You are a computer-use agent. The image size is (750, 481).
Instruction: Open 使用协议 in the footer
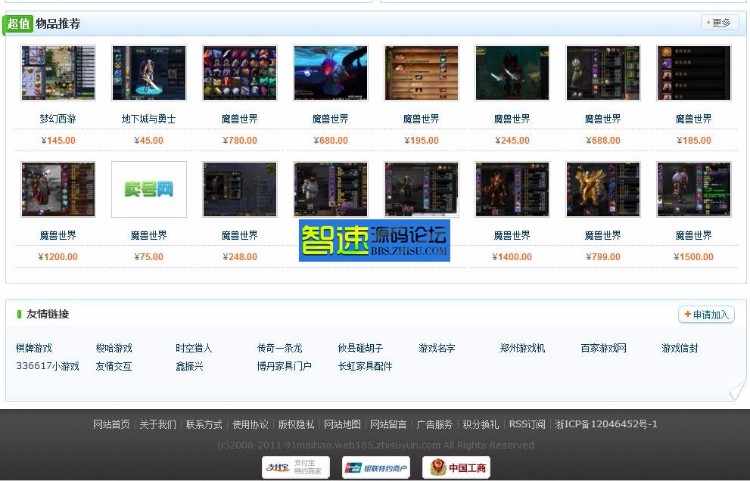(250, 425)
